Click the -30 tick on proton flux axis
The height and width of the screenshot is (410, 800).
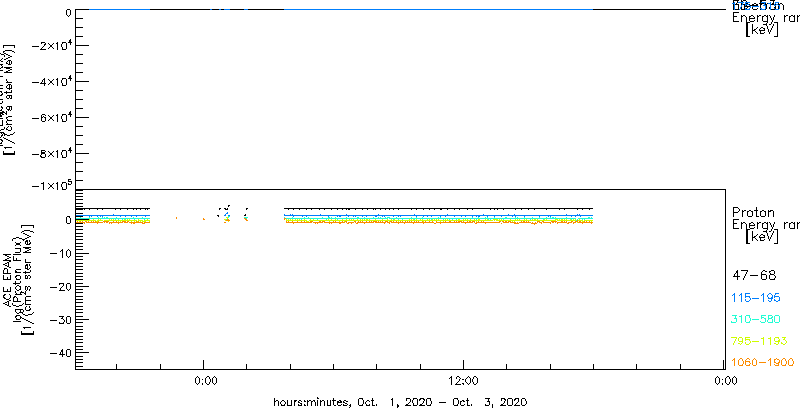tap(61, 320)
